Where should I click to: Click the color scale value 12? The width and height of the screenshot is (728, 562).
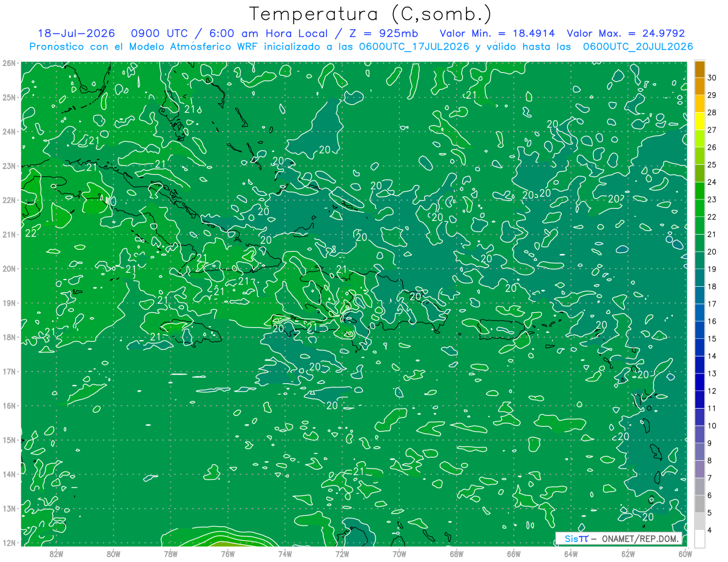[x=712, y=391]
